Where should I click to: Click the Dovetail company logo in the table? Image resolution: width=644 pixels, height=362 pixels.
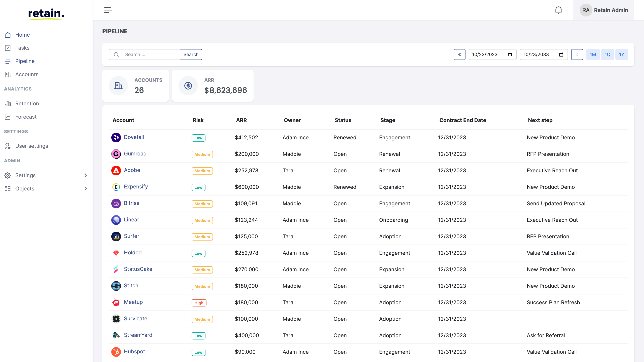point(116,137)
